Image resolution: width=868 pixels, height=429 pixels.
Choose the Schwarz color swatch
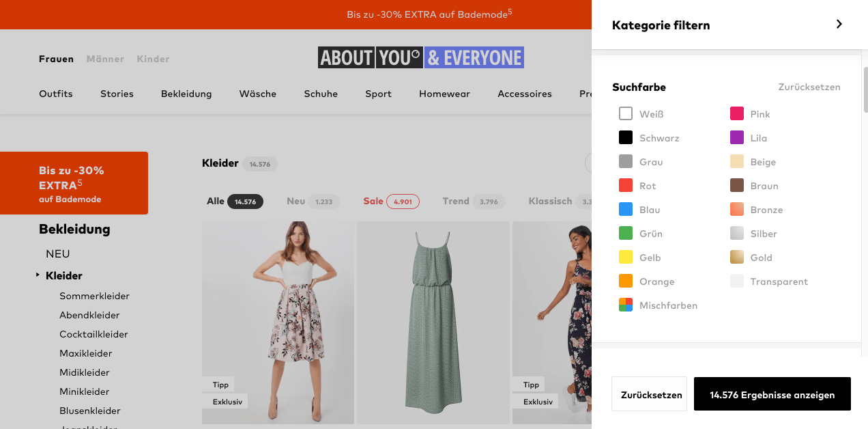pos(626,138)
